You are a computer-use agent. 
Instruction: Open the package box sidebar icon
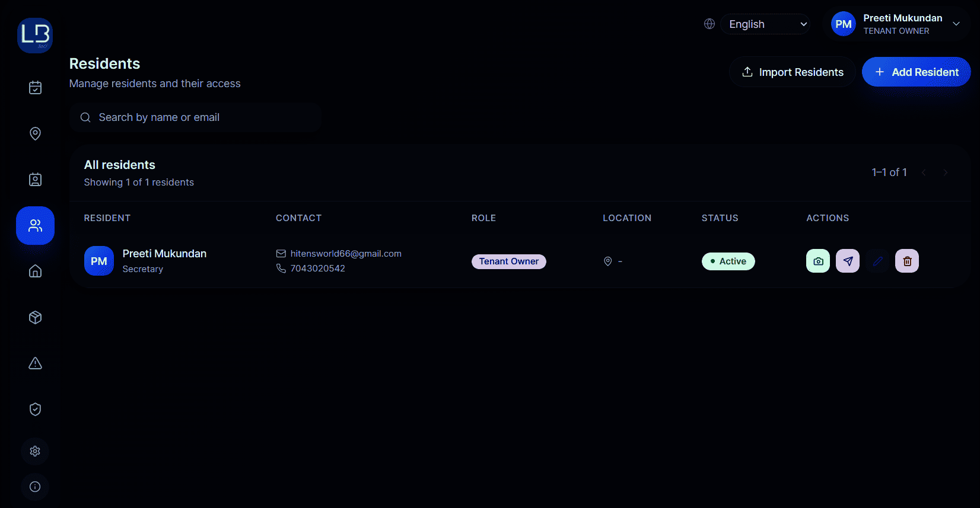35,317
